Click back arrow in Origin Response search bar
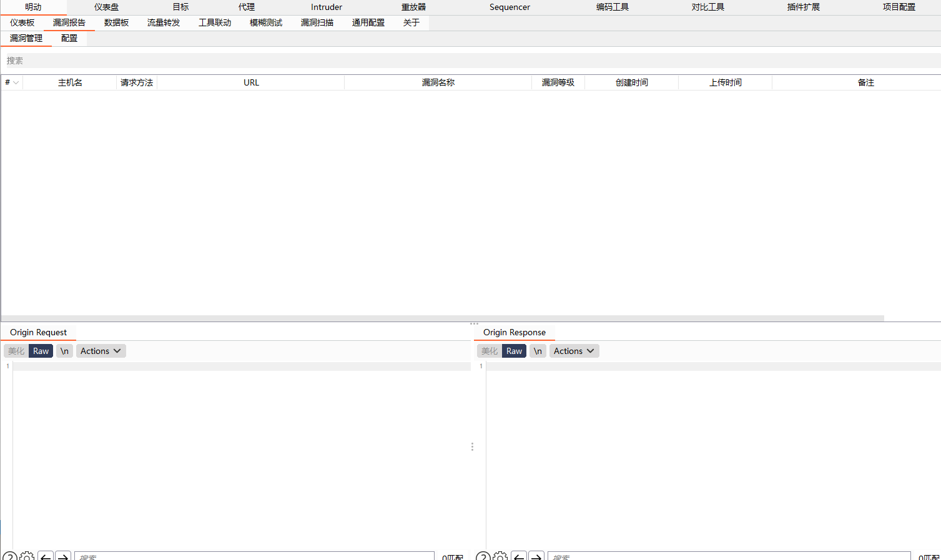This screenshot has width=941, height=560. [519, 556]
